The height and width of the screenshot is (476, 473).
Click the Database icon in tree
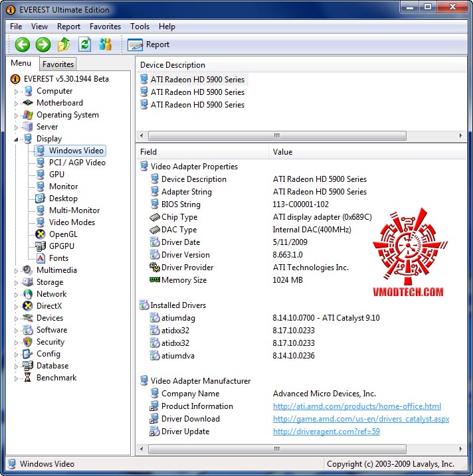point(28,366)
